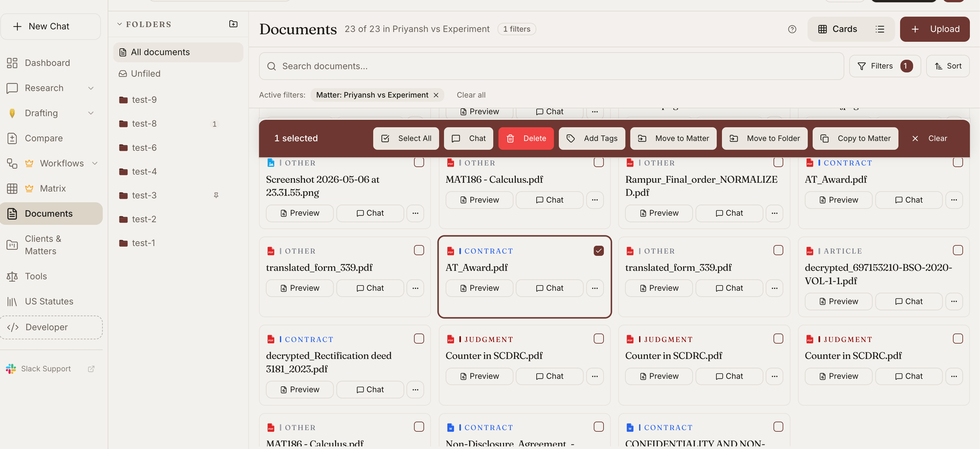Screen dimensions: 980x449
Task: Uncheck the selected AT_Award.pdf checkbox
Action: click(598, 250)
